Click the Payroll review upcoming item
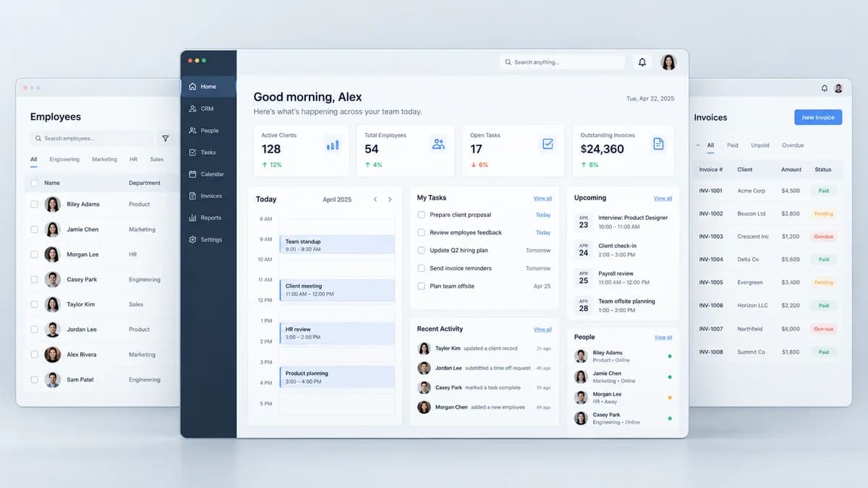This screenshot has width=868, height=488. pos(624,278)
